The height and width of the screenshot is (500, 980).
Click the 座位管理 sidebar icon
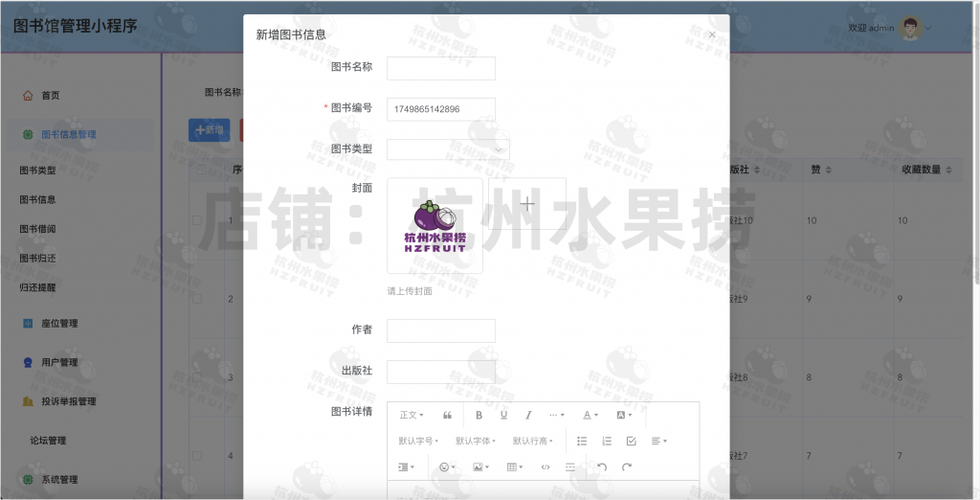tap(28, 324)
